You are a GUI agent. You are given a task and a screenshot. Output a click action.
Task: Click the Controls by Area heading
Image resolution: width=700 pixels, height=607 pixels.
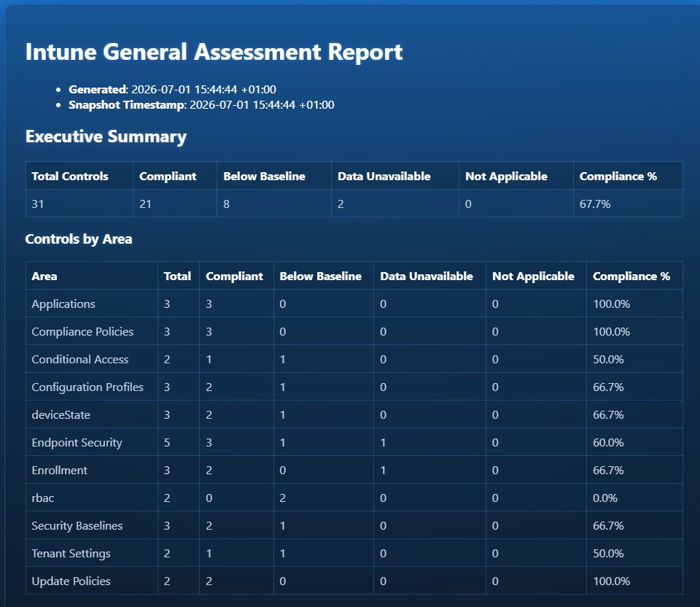pos(79,239)
